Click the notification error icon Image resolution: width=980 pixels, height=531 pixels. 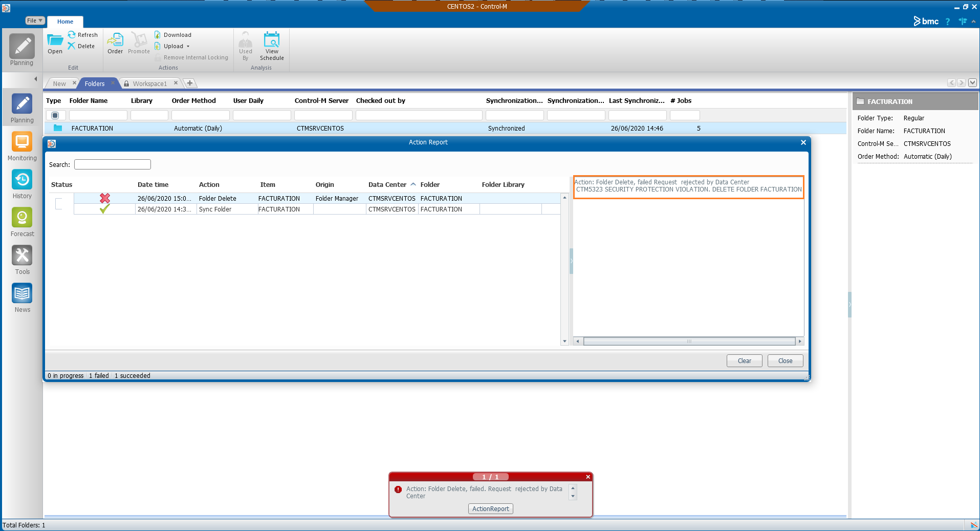click(398, 490)
